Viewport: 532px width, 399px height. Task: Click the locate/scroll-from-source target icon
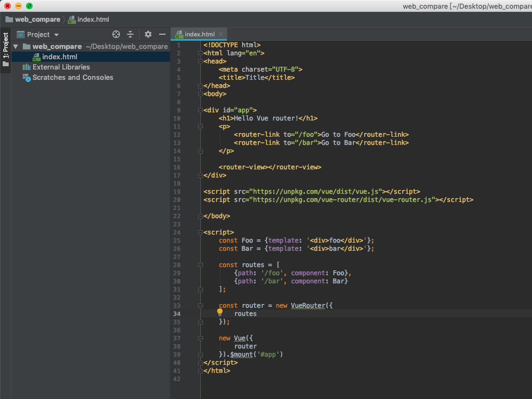(x=116, y=34)
